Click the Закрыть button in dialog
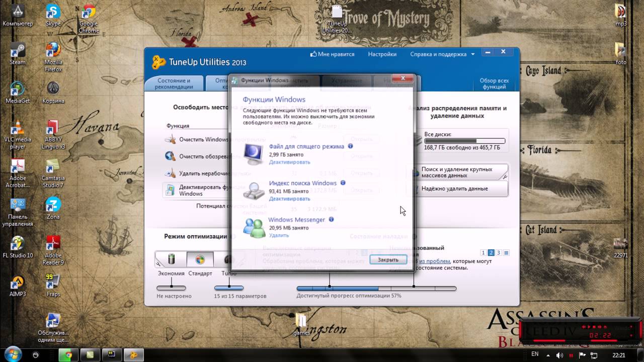This screenshot has width=644, height=362. point(388,259)
